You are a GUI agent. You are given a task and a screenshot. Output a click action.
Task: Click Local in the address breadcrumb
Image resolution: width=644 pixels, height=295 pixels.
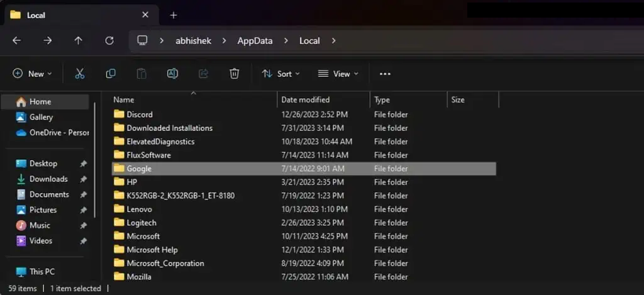309,41
